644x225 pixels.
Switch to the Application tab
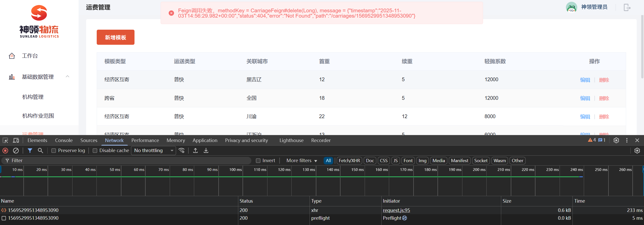(x=205, y=140)
